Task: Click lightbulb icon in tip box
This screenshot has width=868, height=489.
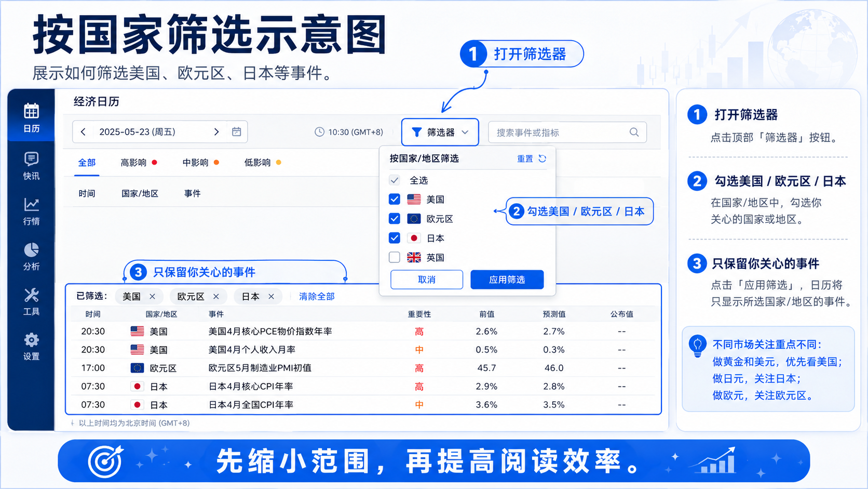Action: [697, 346]
